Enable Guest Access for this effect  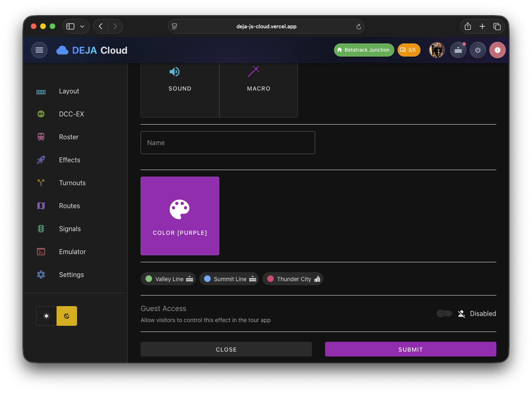pyautogui.click(x=444, y=313)
